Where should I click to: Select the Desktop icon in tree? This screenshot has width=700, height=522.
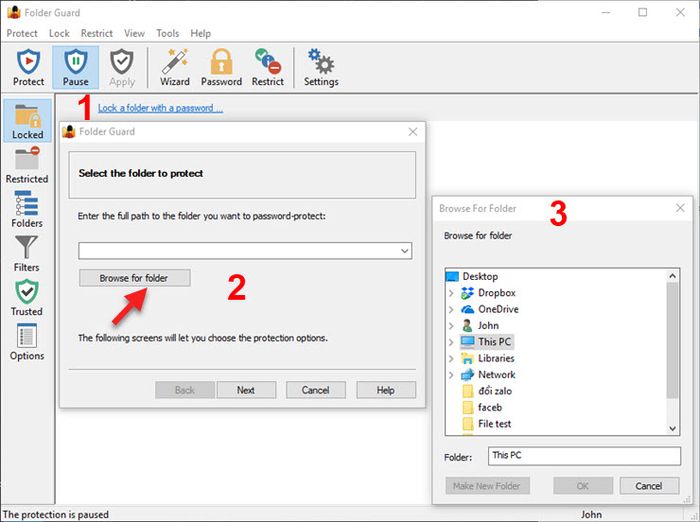coord(452,276)
